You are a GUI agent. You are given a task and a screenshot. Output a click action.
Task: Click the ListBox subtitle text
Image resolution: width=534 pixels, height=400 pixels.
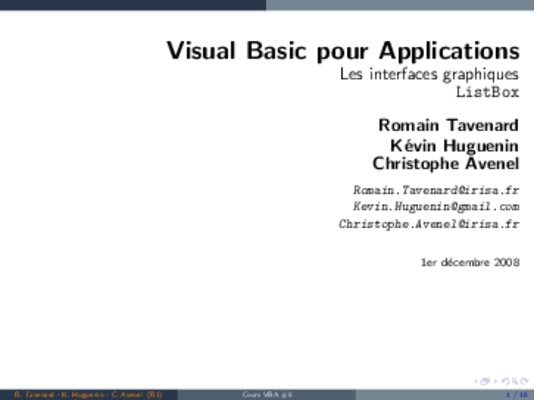coord(488,92)
